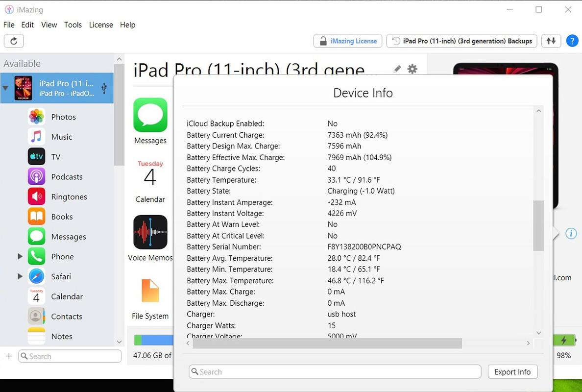Open TV in the sidebar
Image resolution: width=582 pixels, height=392 pixels.
click(x=56, y=157)
